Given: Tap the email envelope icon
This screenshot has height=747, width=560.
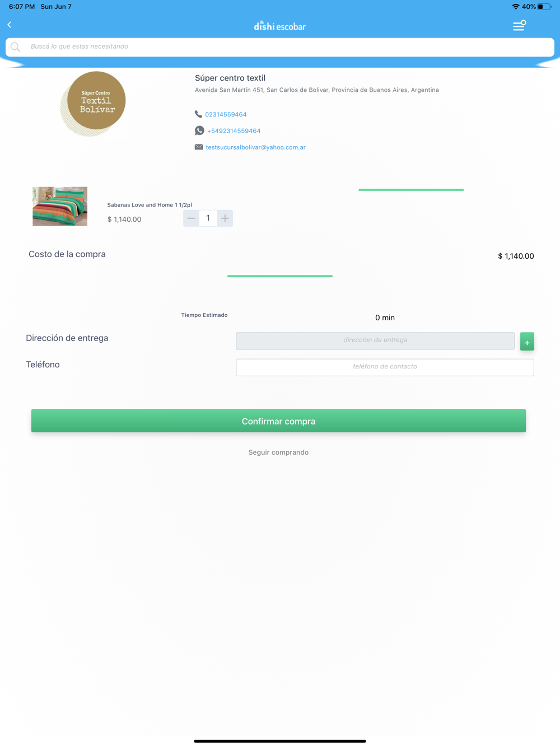Looking at the screenshot, I should pyautogui.click(x=199, y=147).
